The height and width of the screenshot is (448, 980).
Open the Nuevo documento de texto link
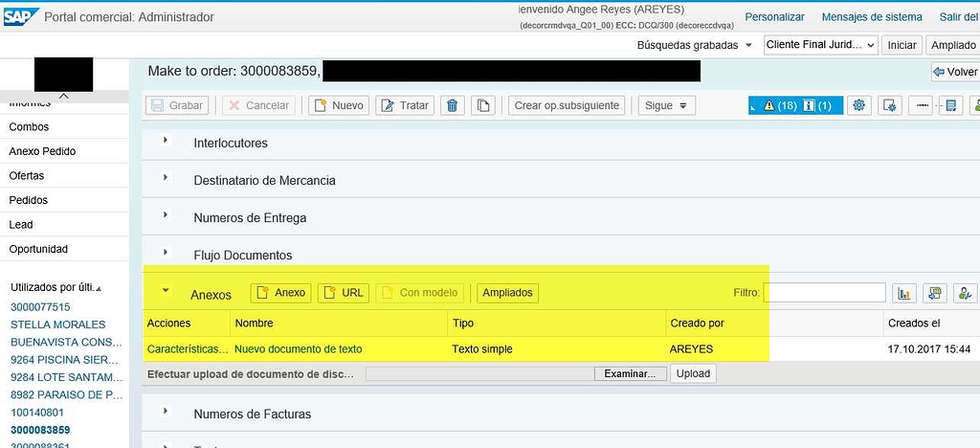point(299,349)
